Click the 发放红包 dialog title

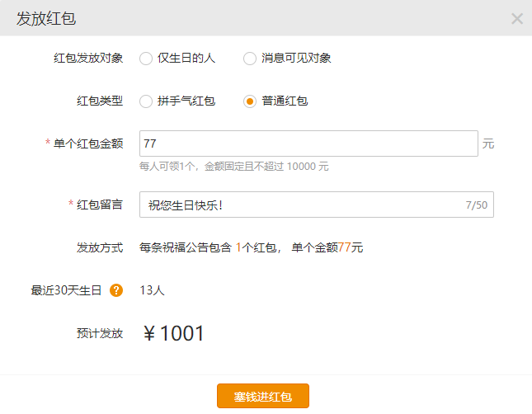click(46, 18)
